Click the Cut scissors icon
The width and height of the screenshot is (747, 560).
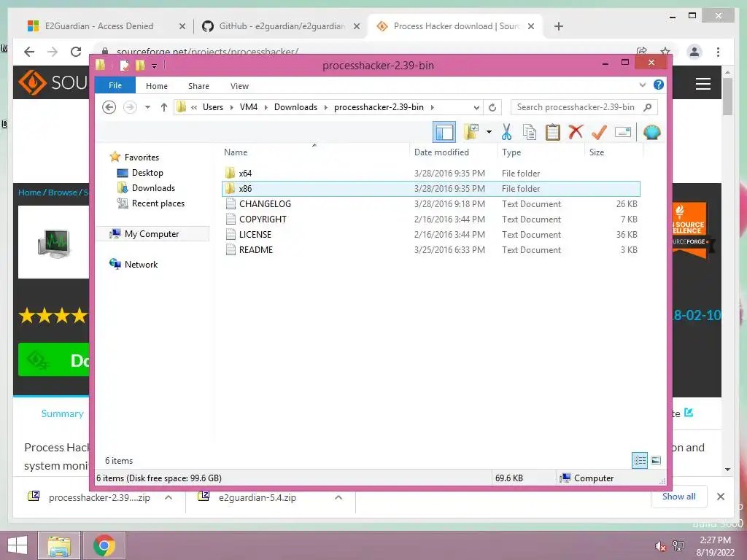click(506, 132)
